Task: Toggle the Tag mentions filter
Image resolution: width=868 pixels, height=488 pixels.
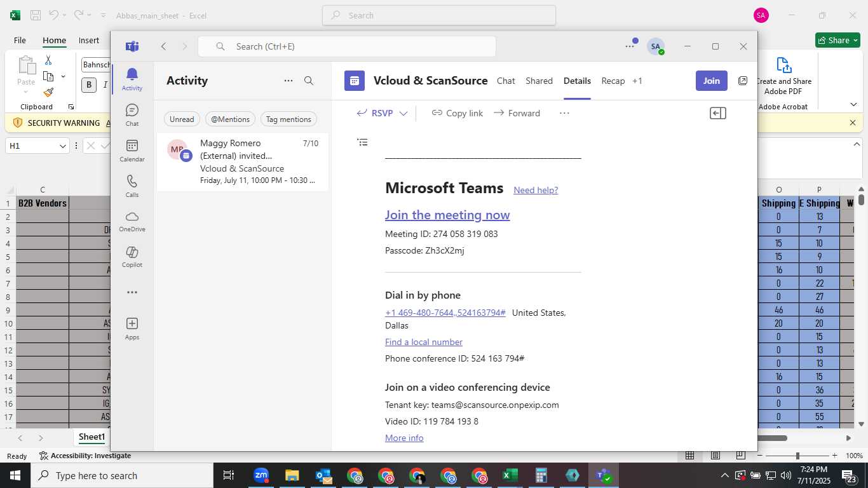Action: pos(288,119)
